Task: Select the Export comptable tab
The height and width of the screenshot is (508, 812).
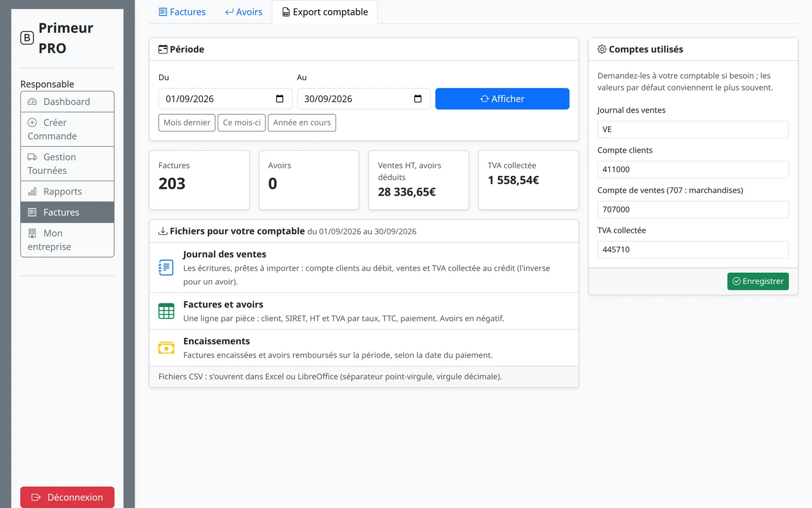Action: pyautogui.click(x=325, y=12)
